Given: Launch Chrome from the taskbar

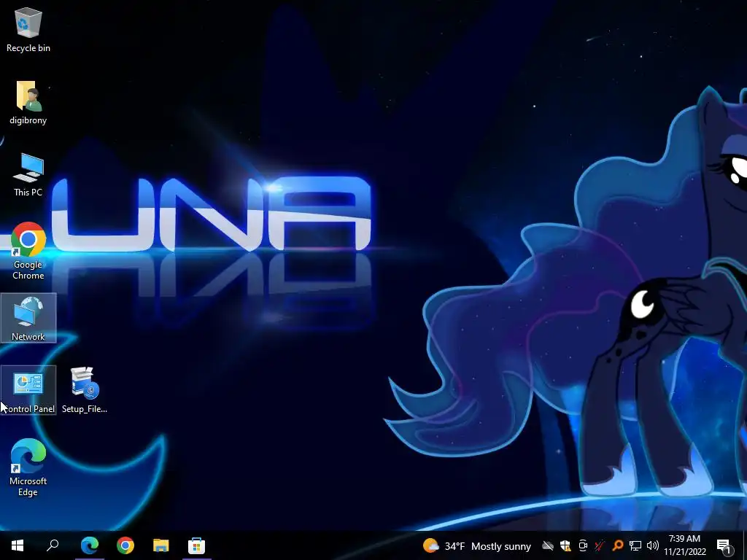Looking at the screenshot, I should coord(125,545).
